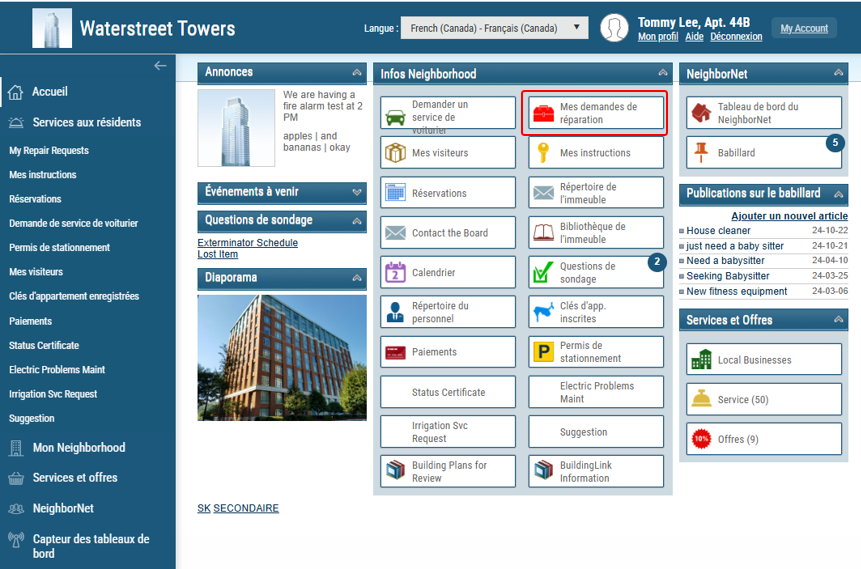Screen dimensions: 861x569
Task: Click the yellow key Mes instructions icon
Action: click(x=543, y=153)
